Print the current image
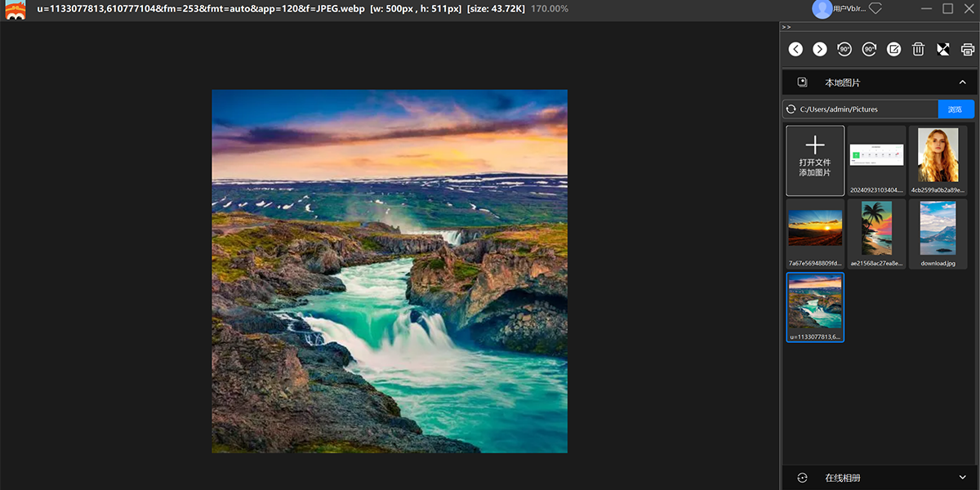This screenshot has width=980, height=490. (968, 50)
